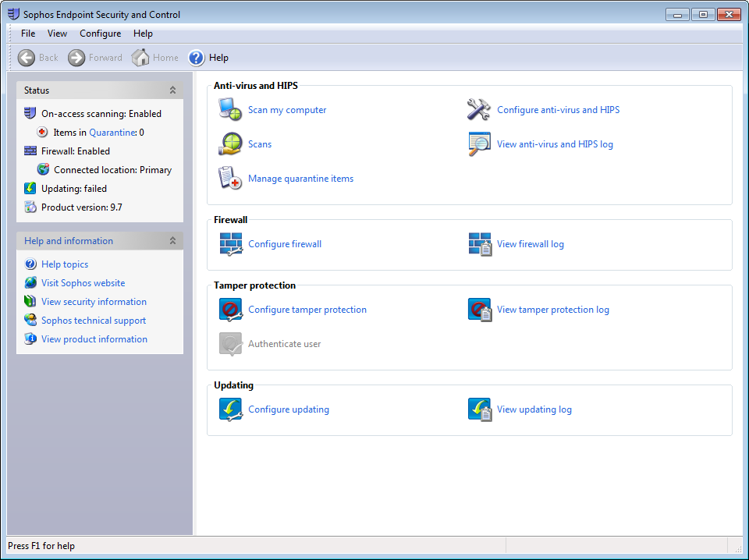749x560 pixels.
Task: Collapse the Status panel
Action: pos(172,90)
